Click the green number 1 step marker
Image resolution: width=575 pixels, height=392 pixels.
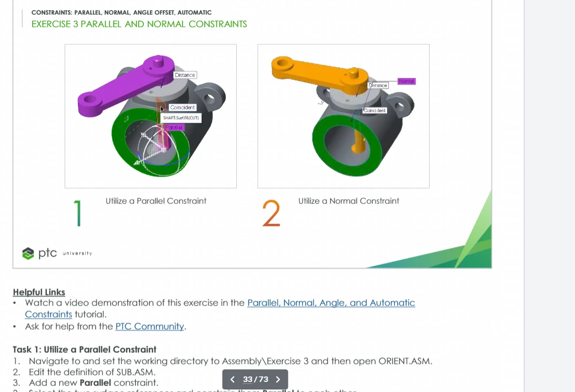[78, 214]
